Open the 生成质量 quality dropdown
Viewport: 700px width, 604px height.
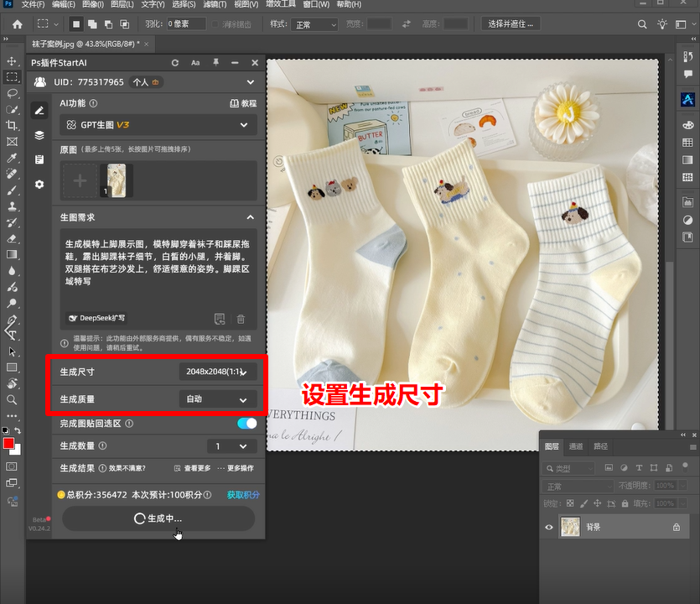click(218, 399)
